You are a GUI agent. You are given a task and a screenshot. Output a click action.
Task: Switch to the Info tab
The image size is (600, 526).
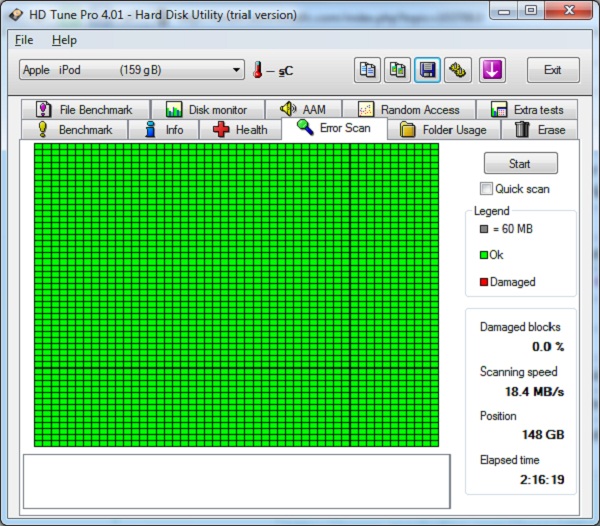[164, 130]
